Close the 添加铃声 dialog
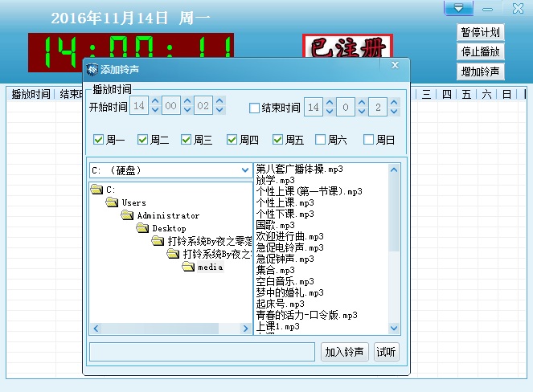The image size is (533, 392). (x=394, y=66)
